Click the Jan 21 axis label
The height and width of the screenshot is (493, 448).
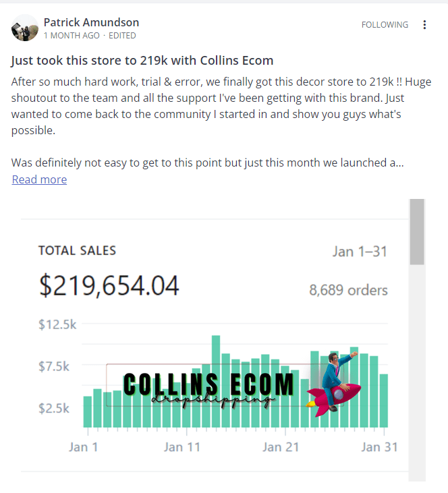[x=281, y=447]
